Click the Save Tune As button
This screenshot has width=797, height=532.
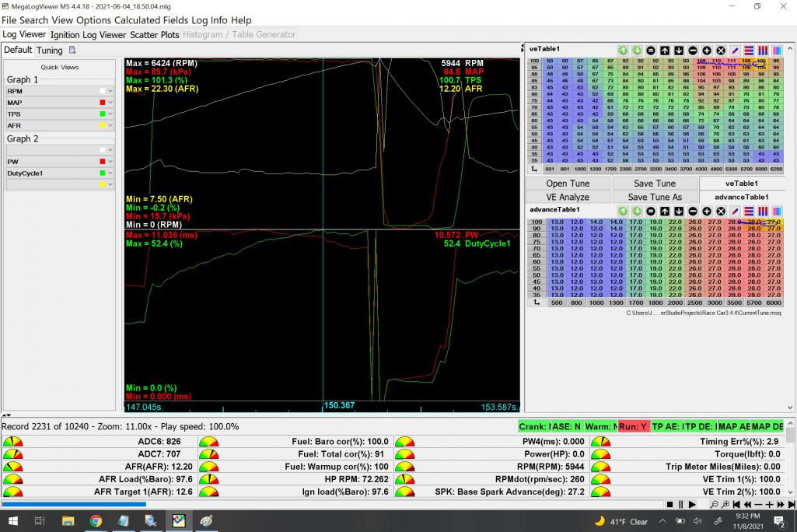[655, 197]
